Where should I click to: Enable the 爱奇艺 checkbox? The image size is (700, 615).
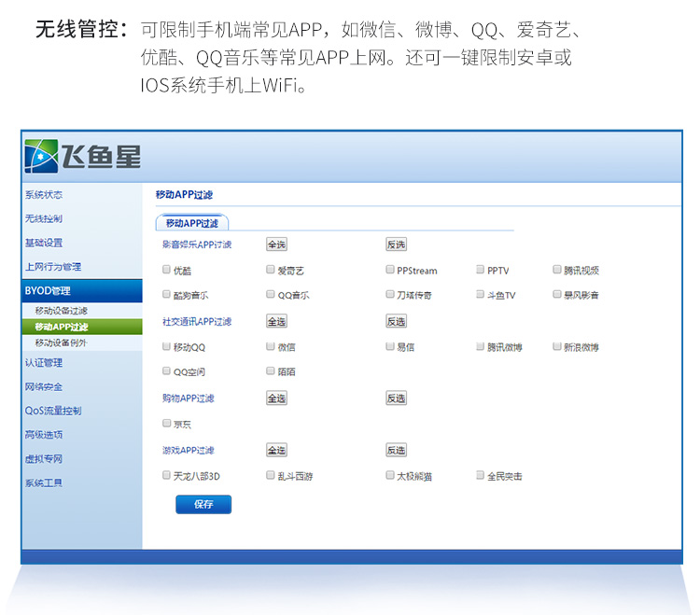click(270, 269)
